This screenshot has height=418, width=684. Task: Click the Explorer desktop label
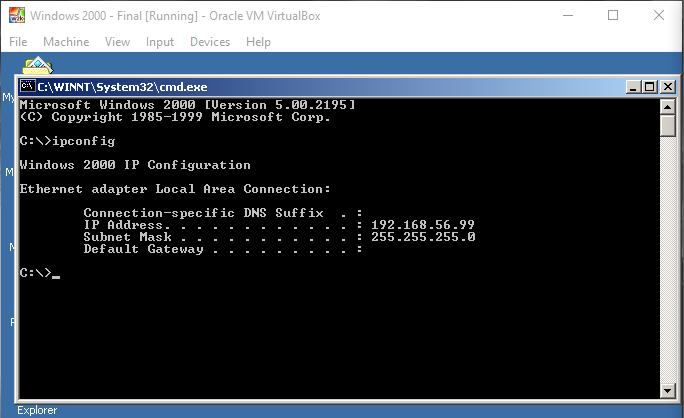point(37,410)
